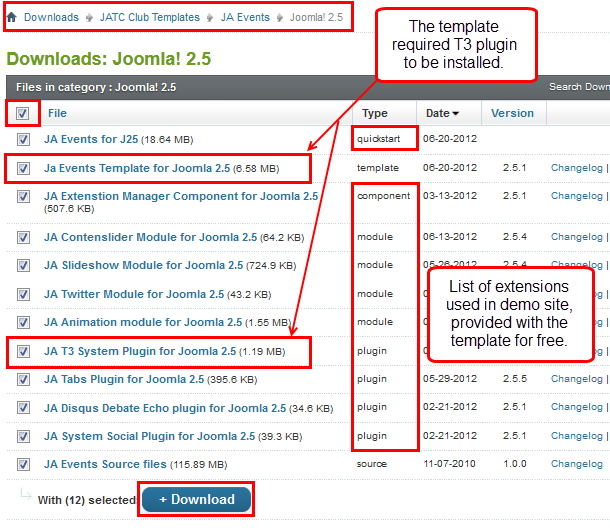Open JA T3 System Plugin for Joomla 2.5
This screenshot has width=610, height=528.
140,351
